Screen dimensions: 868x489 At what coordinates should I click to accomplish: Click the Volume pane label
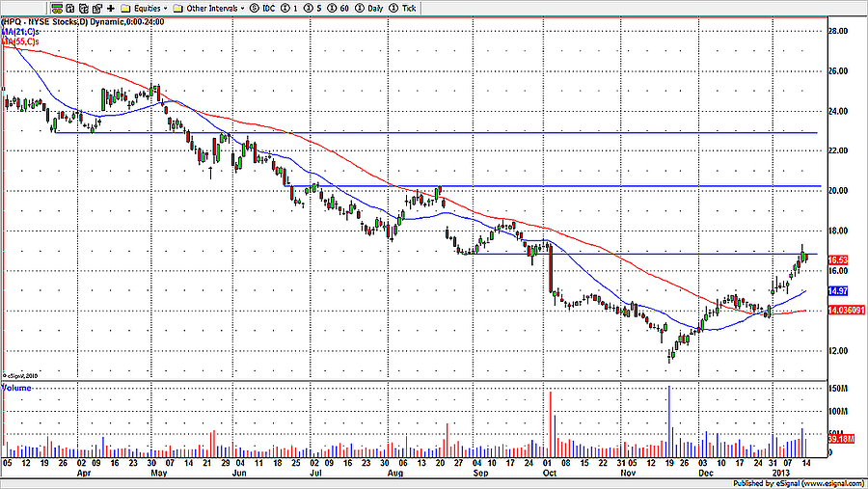(x=16, y=388)
